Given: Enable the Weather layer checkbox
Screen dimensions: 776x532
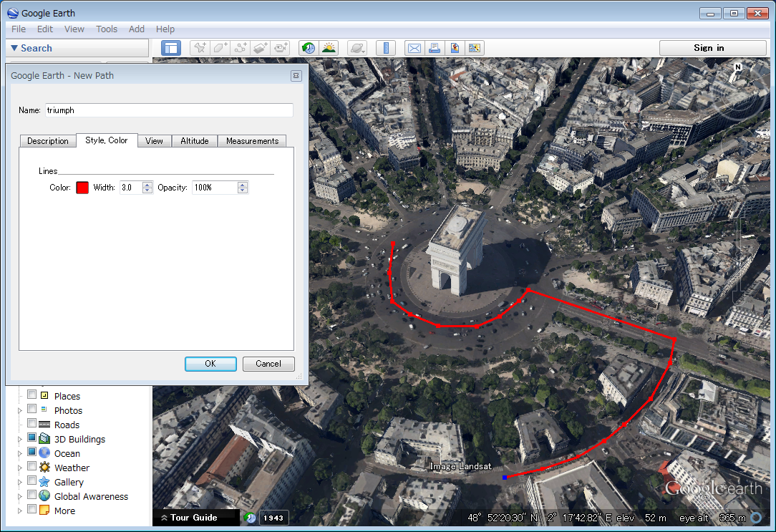Looking at the screenshot, I should tap(32, 466).
